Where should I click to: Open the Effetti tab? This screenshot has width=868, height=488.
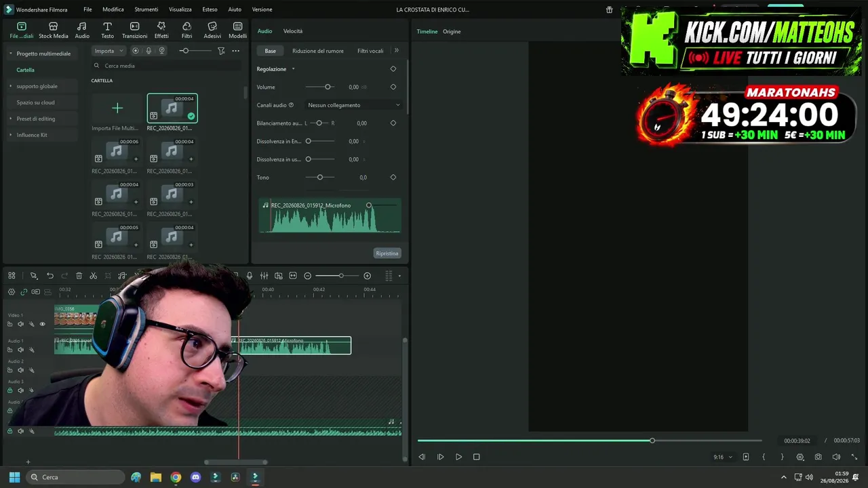click(x=161, y=30)
